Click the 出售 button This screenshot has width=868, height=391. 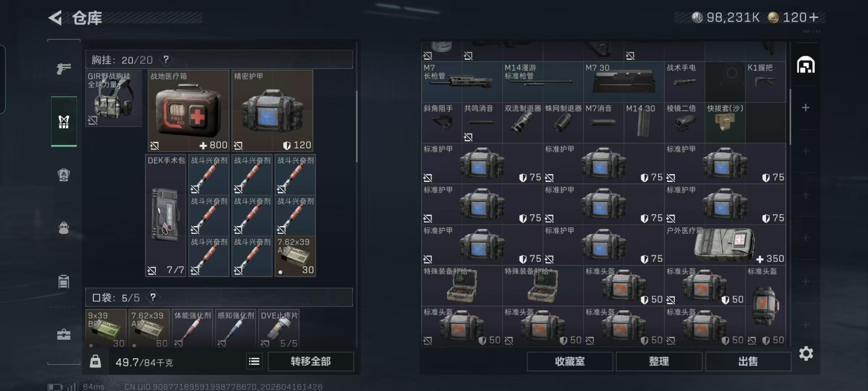(x=748, y=361)
